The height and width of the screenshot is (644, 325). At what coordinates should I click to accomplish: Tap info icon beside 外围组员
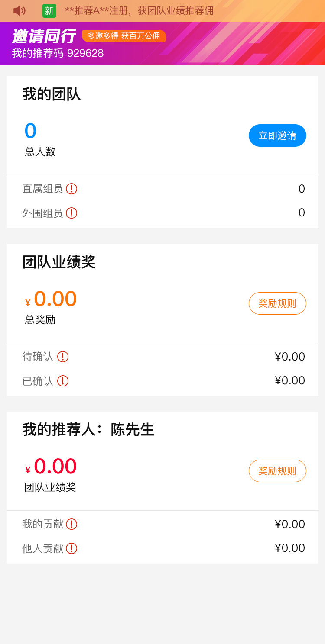click(x=71, y=213)
